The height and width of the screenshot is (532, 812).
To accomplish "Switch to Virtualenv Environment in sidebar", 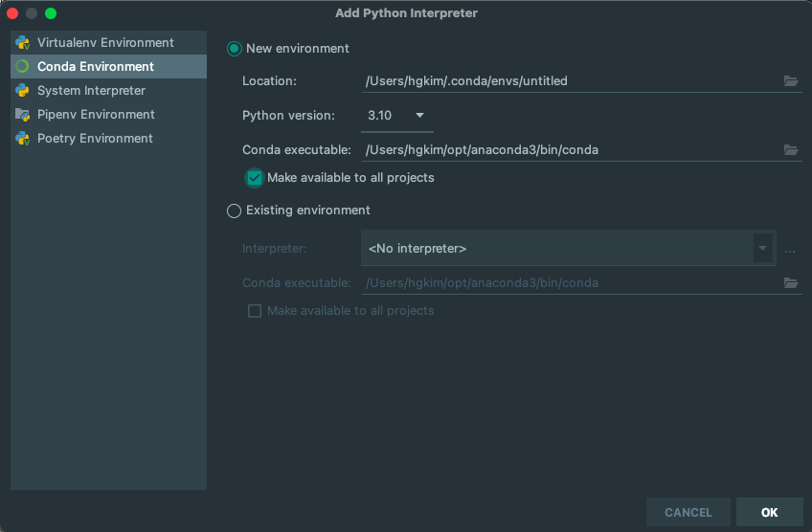I will (x=105, y=43).
